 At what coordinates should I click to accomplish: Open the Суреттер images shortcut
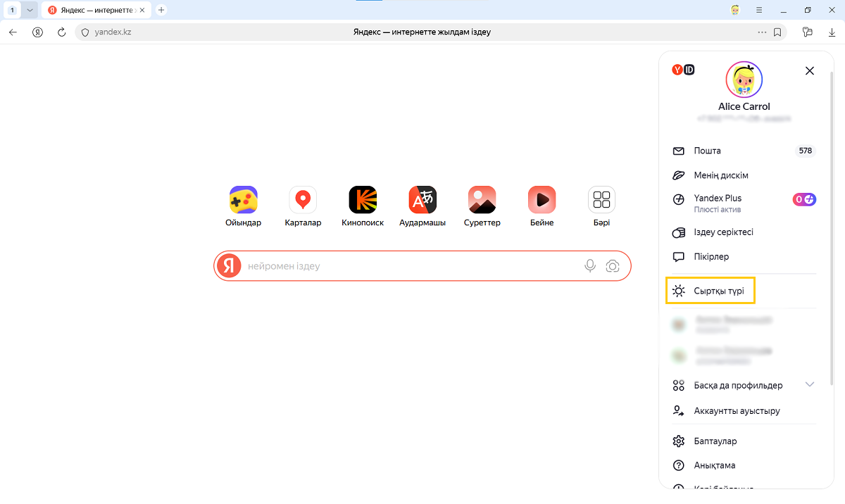482,206
